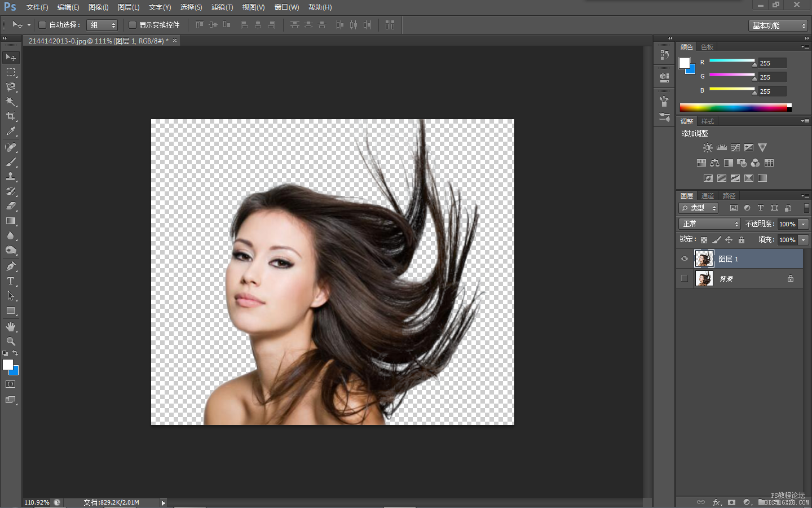Toggle lock all padlock
Screen dimensions: 812x508
pos(742,240)
